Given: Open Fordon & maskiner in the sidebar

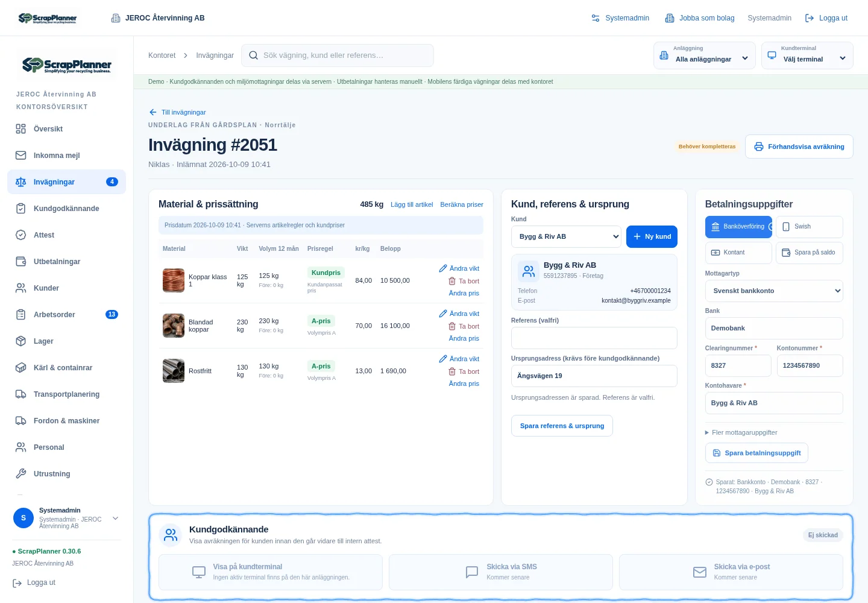Looking at the screenshot, I should 66,421.
